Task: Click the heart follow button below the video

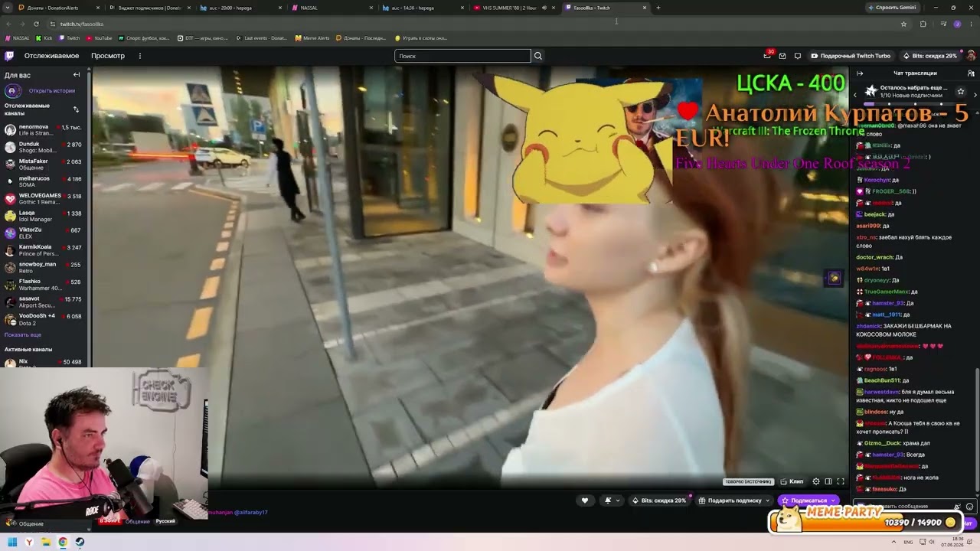Action: coord(585,500)
